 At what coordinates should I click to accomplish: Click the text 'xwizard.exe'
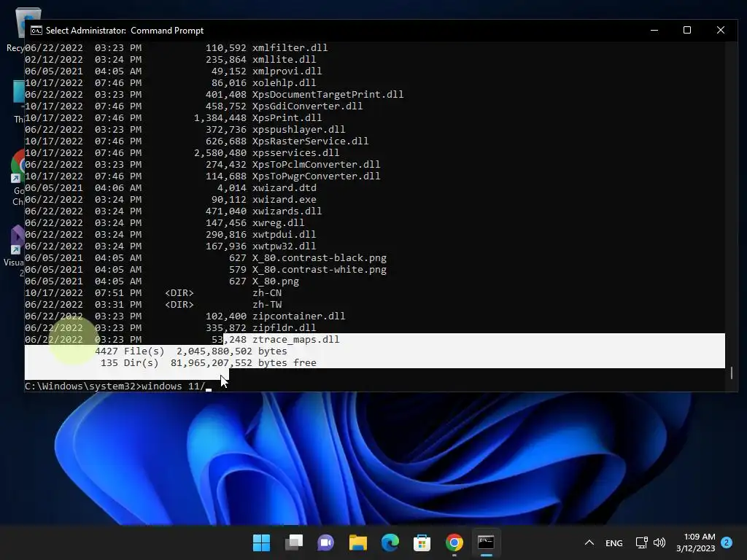tap(284, 200)
